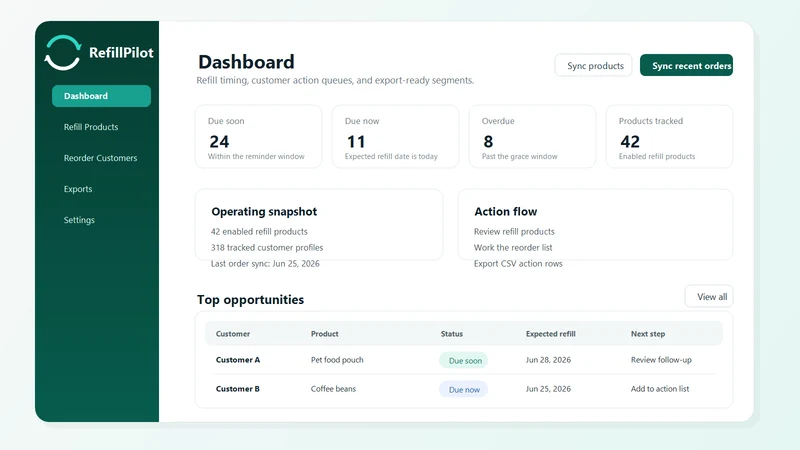Click 'Review refill products' step
Viewport: 800px width, 450px height.
tap(514, 232)
